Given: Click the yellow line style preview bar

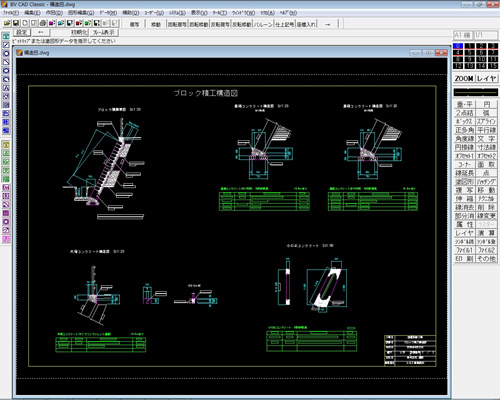Looking at the screenshot, I should click(476, 92).
